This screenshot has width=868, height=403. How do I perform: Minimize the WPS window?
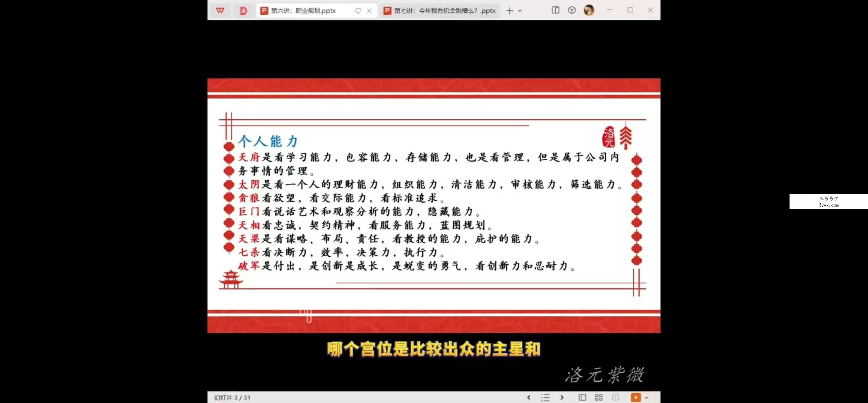click(610, 10)
